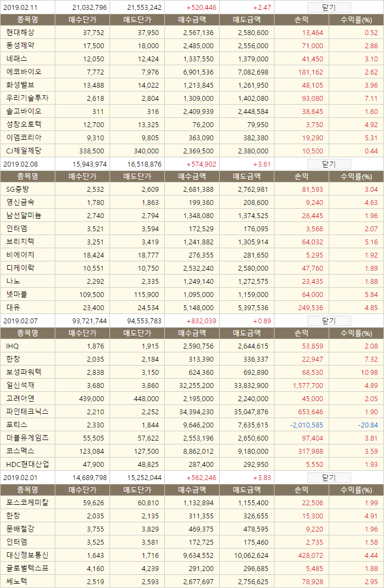The height and width of the screenshot is (588, 384).
Task: Click the return rate 10.98
Action: (x=369, y=373)
